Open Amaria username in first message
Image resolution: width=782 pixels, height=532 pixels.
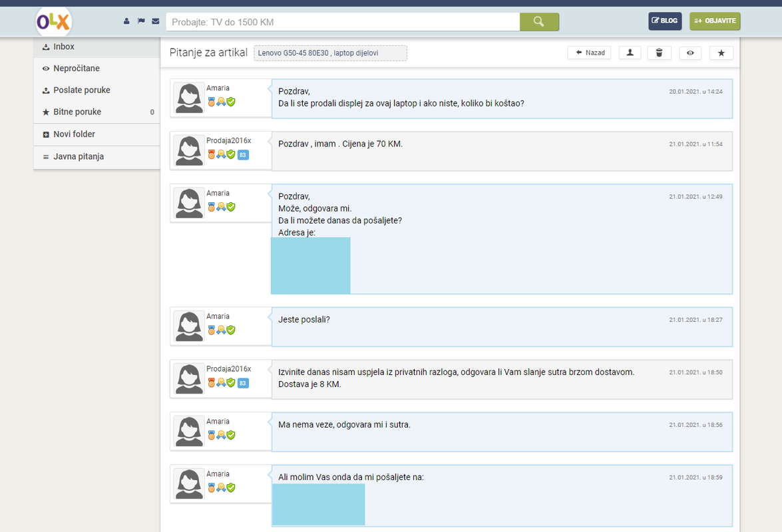[218, 88]
